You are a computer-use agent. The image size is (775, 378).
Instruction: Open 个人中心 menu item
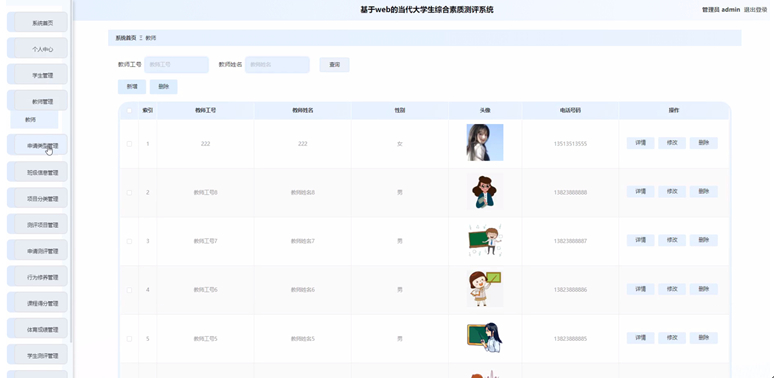(x=38, y=49)
